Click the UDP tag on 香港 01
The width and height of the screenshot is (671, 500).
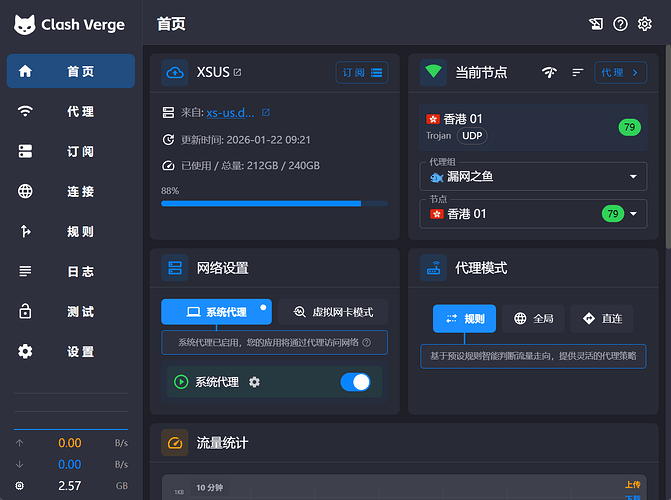472,136
